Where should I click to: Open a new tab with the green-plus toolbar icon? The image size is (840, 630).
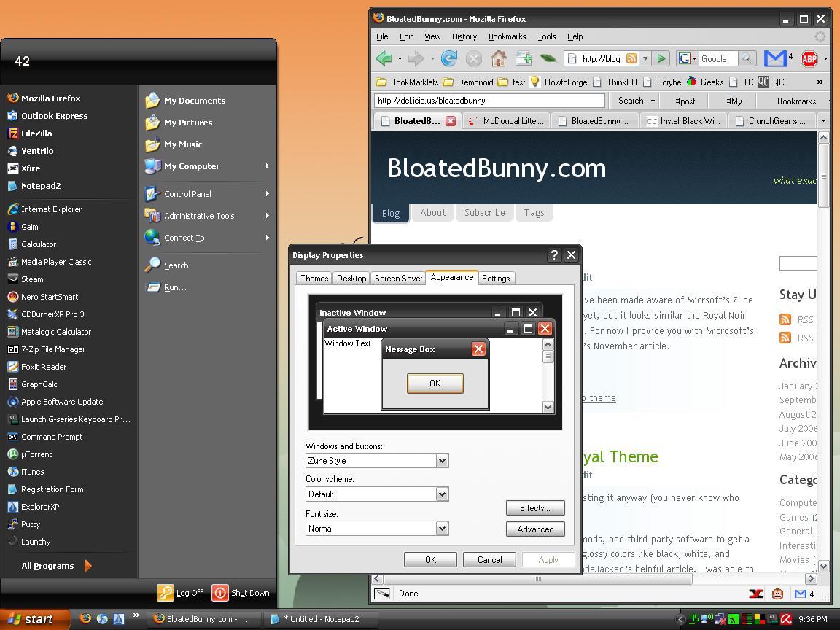point(524,58)
